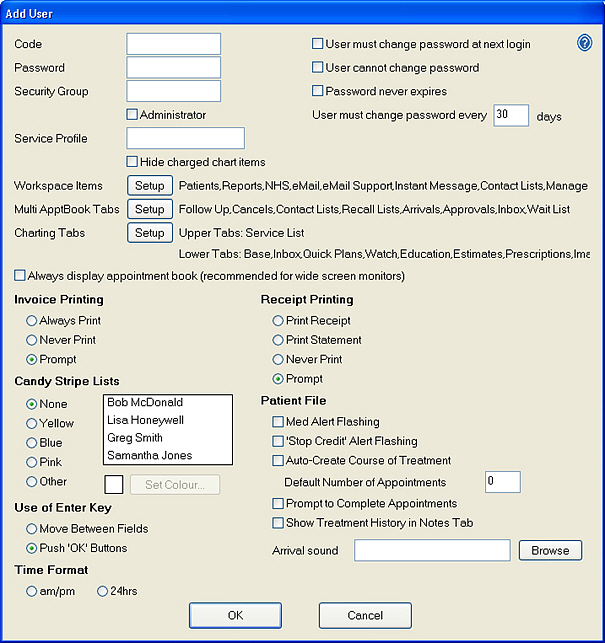Click into the Code input field

tap(174, 44)
